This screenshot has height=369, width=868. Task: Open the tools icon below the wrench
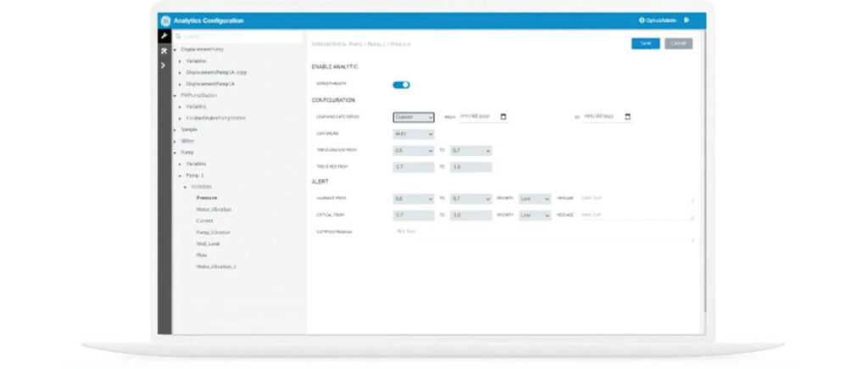(x=164, y=51)
